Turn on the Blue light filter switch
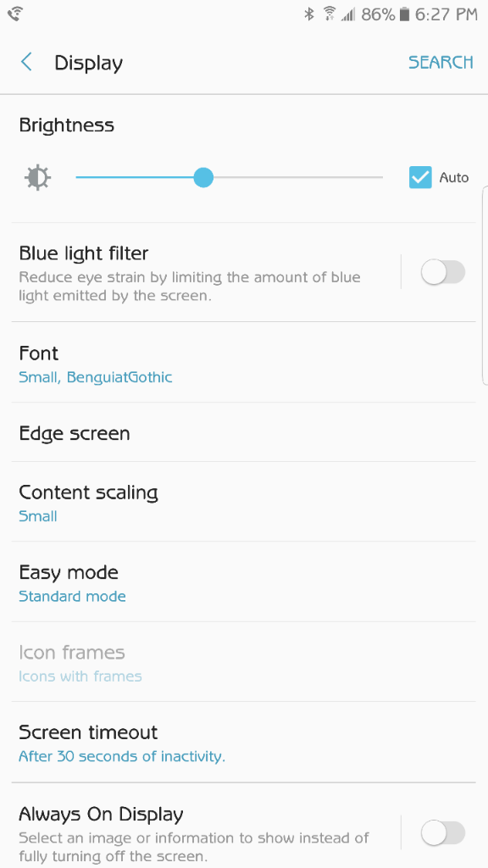Image resolution: width=488 pixels, height=868 pixels. pyautogui.click(x=442, y=272)
